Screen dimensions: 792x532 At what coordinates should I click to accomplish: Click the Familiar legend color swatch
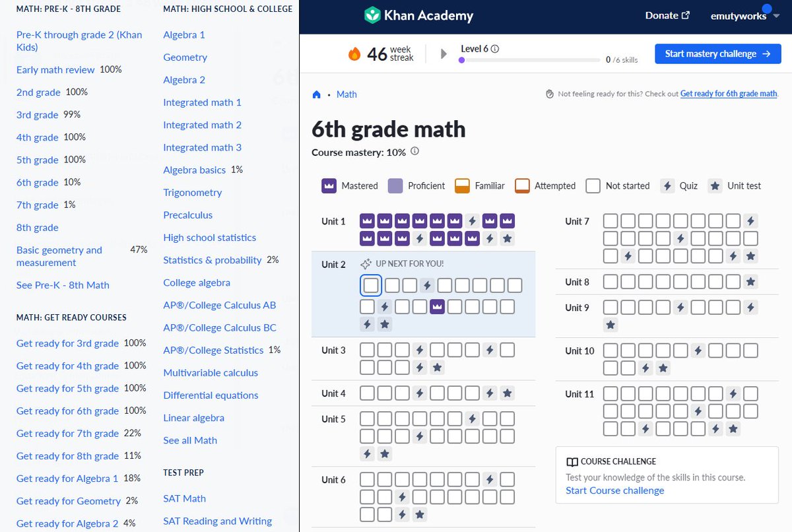462,185
